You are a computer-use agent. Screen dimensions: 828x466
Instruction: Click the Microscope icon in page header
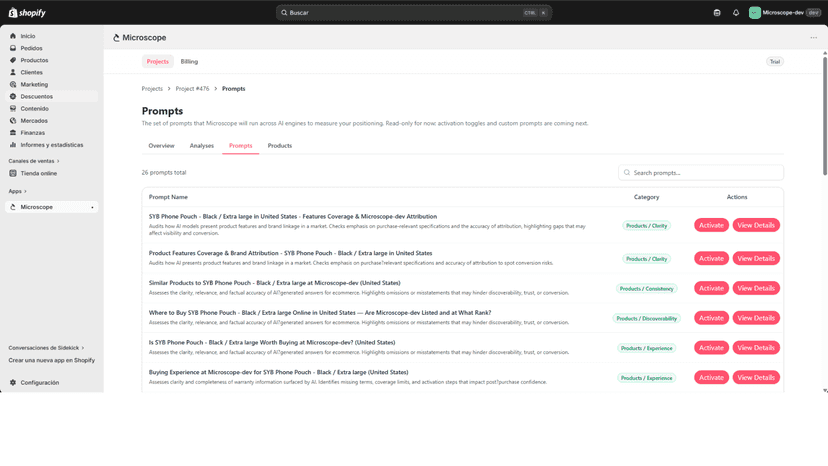pos(116,38)
